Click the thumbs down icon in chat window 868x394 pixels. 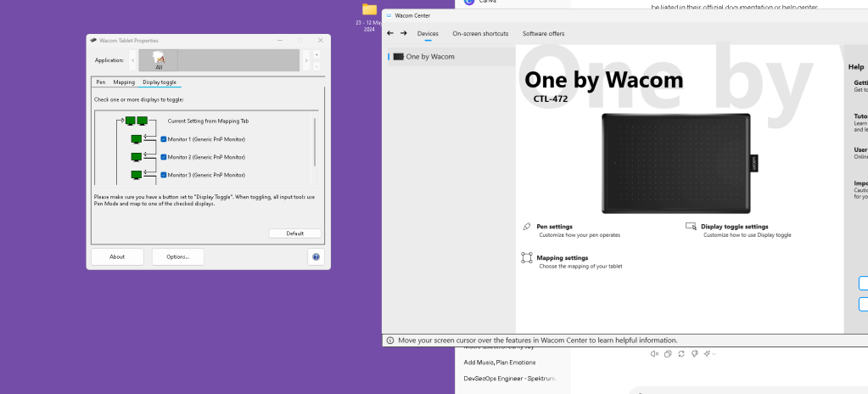click(x=694, y=353)
